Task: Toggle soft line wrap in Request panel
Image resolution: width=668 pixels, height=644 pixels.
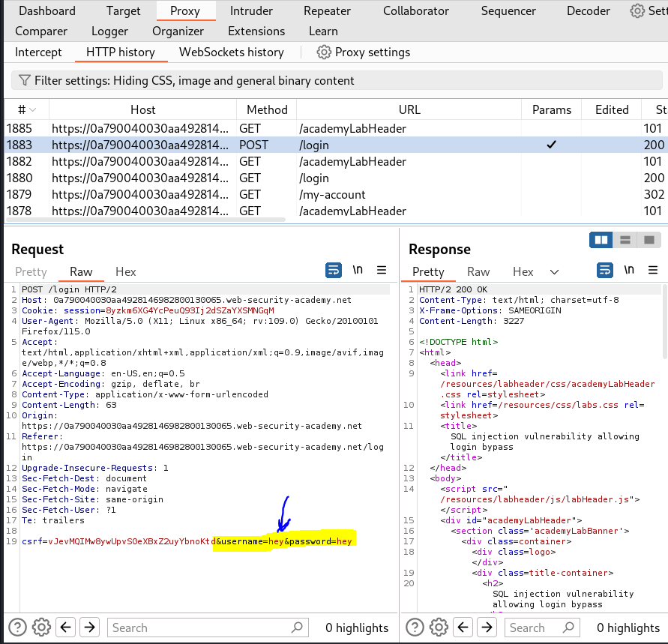Action: click(334, 271)
